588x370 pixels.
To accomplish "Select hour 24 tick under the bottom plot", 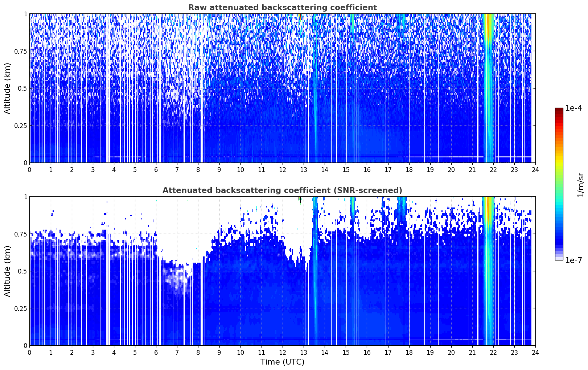I will pos(535,352).
